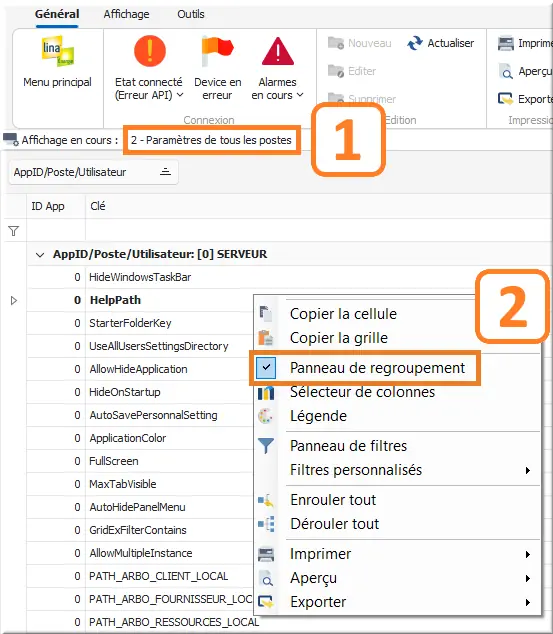Collapse the [0] SERVEUR group

pyautogui.click(x=40, y=255)
